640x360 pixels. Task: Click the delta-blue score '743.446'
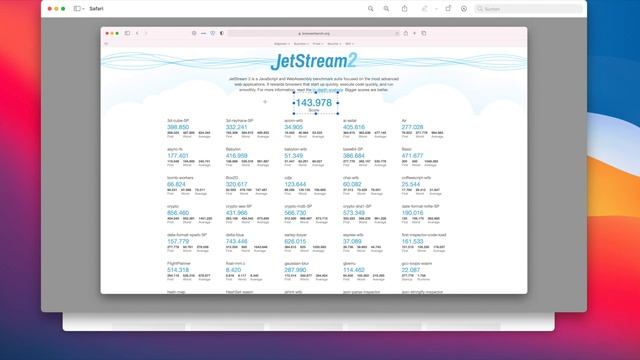[x=236, y=242]
